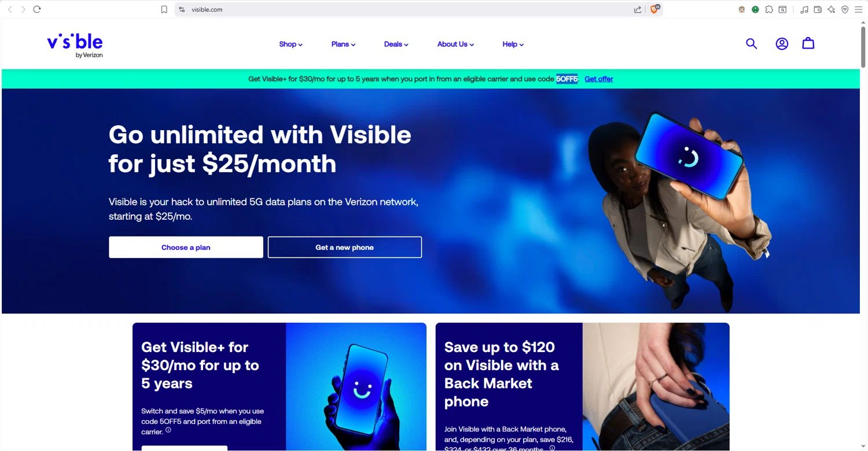Open the browser extensions puzzle icon
Viewport: 868px width, 451px height.
tap(769, 9)
